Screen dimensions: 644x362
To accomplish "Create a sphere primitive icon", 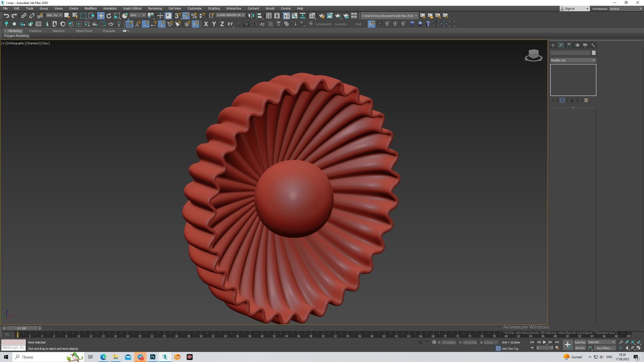I will click(420, 24).
